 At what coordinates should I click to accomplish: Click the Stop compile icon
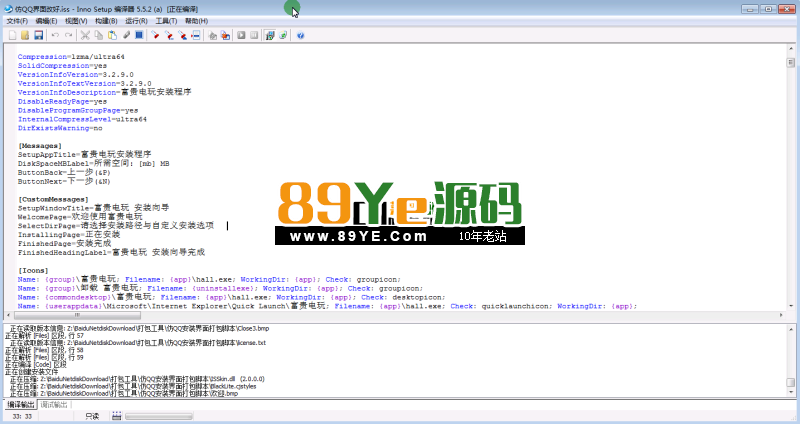point(225,35)
